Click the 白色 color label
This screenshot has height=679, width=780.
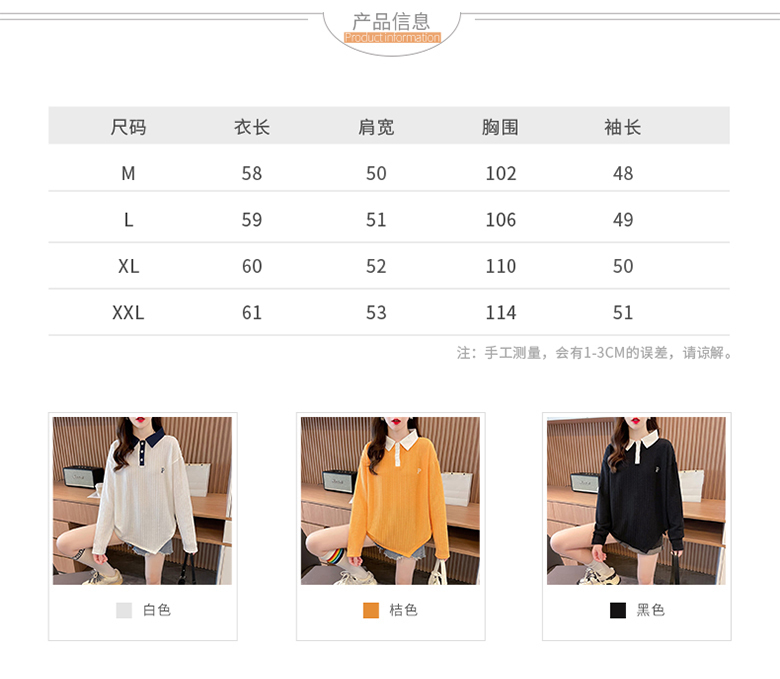tap(157, 610)
